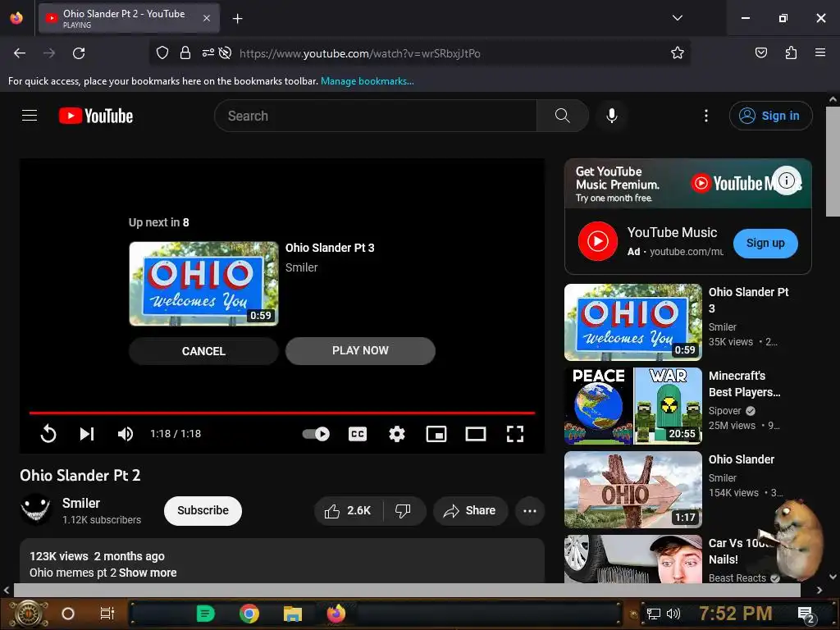This screenshot has height=630, width=840.
Task: Launch Chrome from the taskbar
Action: click(249, 614)
